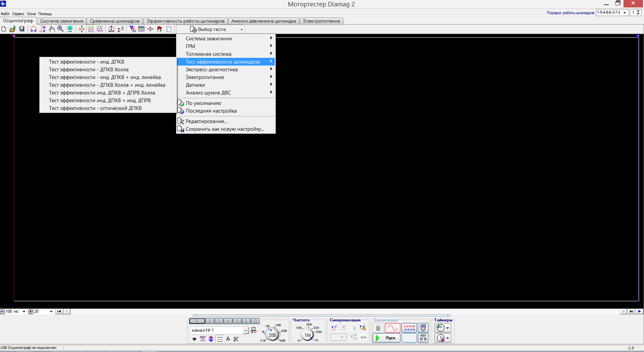This screenshot has height=352, width=644.
Task: Select channel tab 5
Action: 237,321
